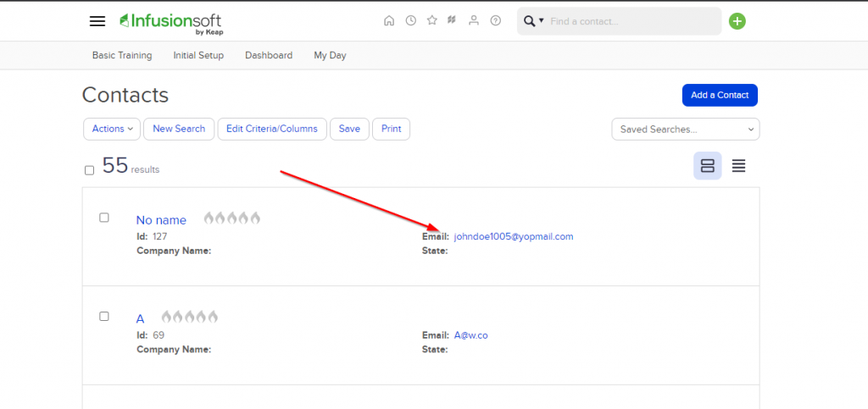The image size is (868, 409).
Task: Focus the Find a contact search field
Action: pyautogui.click(x=632, y=21)
